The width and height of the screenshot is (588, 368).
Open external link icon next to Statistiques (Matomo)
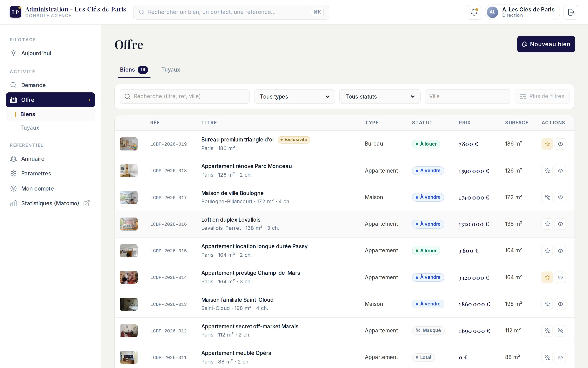87,203
